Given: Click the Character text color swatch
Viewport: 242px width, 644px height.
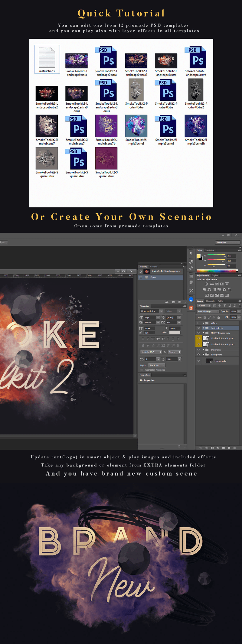Looking at the screenshot, I should pos(175,333).
